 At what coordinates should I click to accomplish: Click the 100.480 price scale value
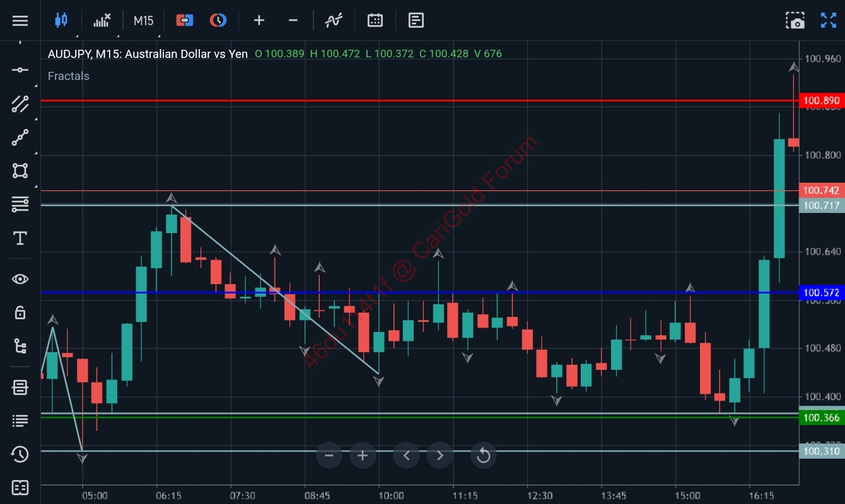pyautogui.click(x=823, y=348)
